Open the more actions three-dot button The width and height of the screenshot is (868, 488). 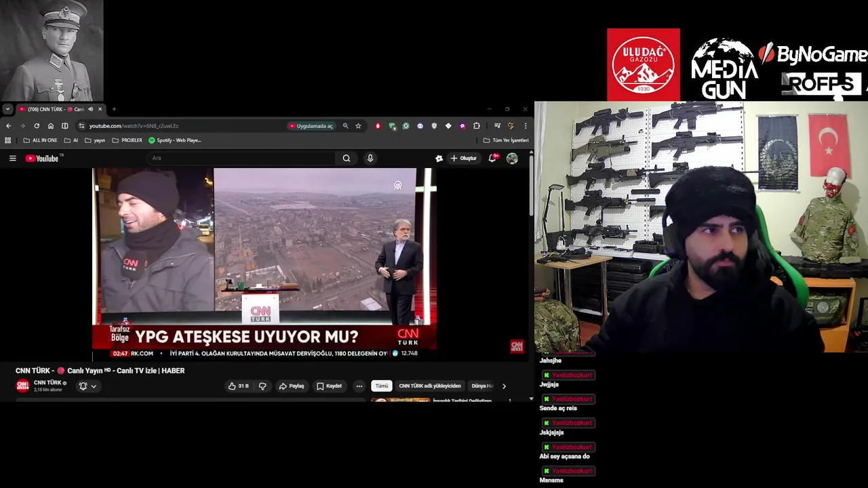(359, 386)
